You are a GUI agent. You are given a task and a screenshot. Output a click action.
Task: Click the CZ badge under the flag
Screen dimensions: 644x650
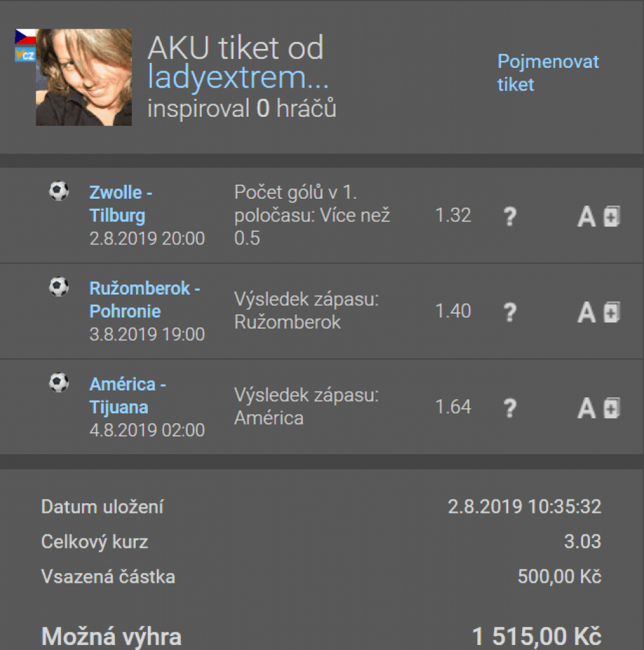[25, 55]
